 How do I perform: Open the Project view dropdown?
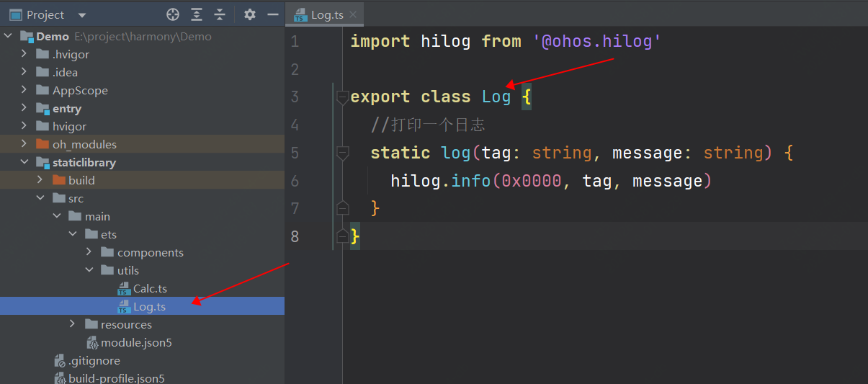click(x=81, y=15)
